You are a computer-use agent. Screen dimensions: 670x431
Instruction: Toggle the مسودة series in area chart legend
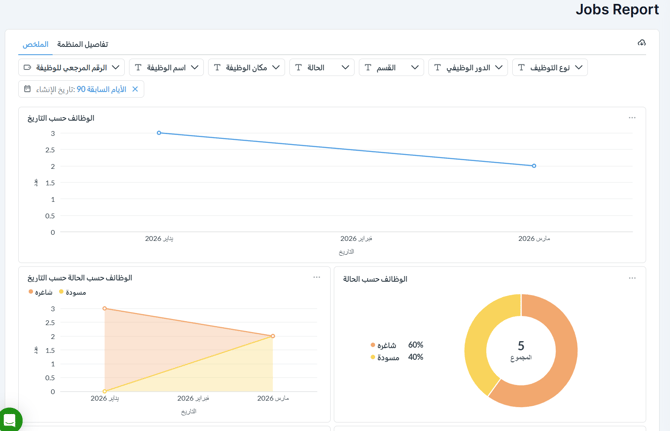pyautogui.click(x=73, y=293)
